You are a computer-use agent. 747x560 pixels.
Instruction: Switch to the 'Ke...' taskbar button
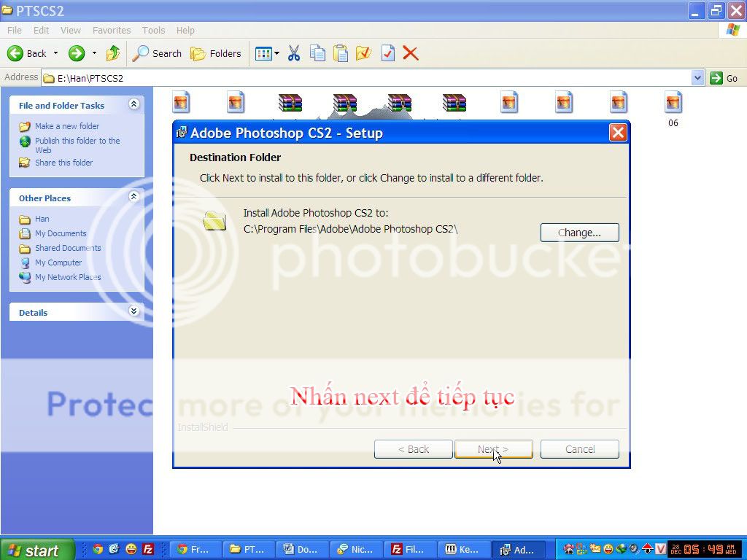pyautogui.click(x=465, y=550)
